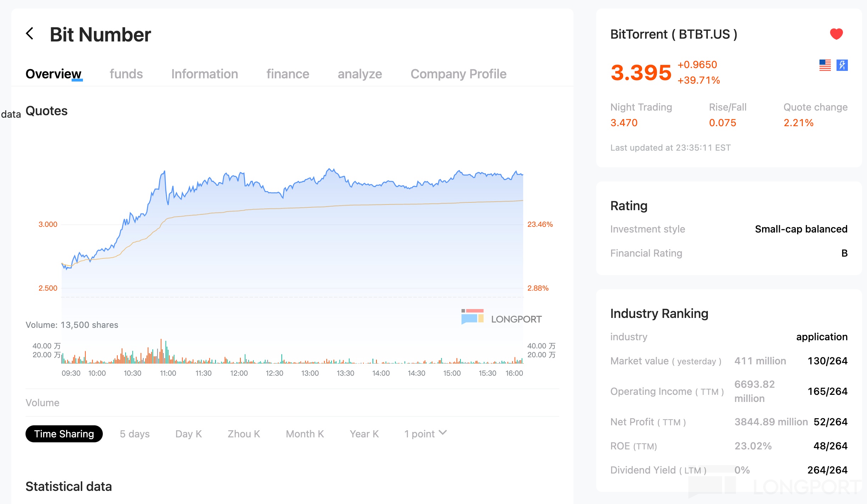The height and width of the screenshot is (504, 867).
Task: Switch chart to Day K
Action: click(x=189, y=434)
